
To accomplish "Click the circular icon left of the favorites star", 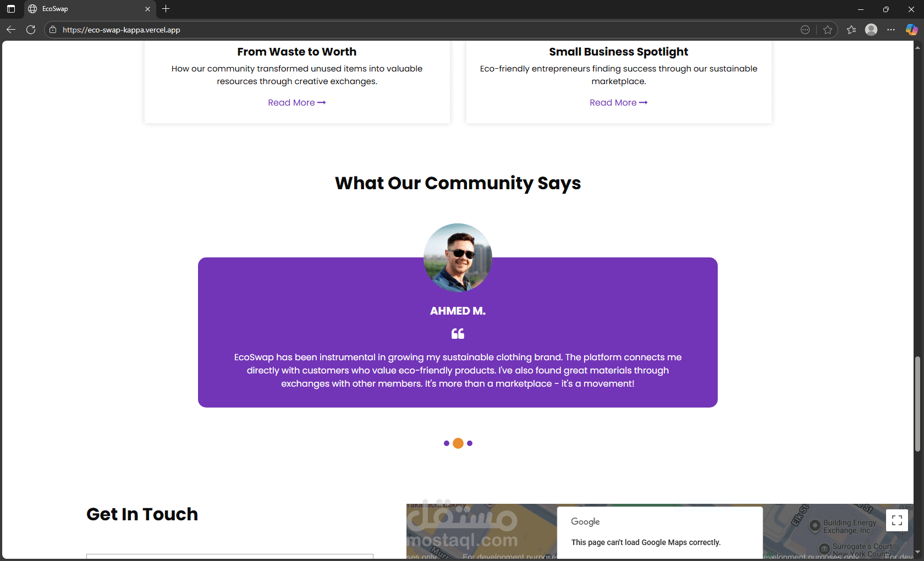I will [x=805, y=30].
